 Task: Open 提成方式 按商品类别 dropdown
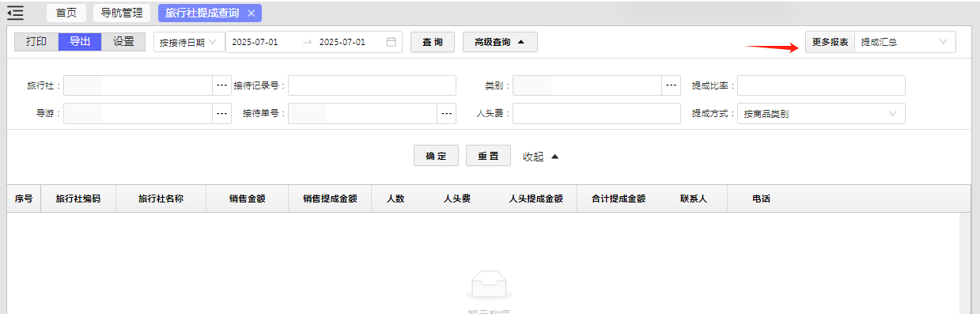821,114
